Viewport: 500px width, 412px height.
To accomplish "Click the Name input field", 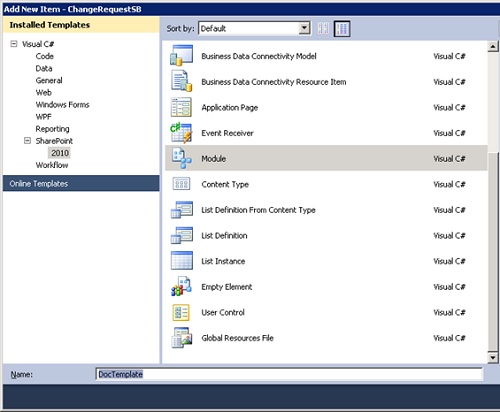I will (289, 374).
